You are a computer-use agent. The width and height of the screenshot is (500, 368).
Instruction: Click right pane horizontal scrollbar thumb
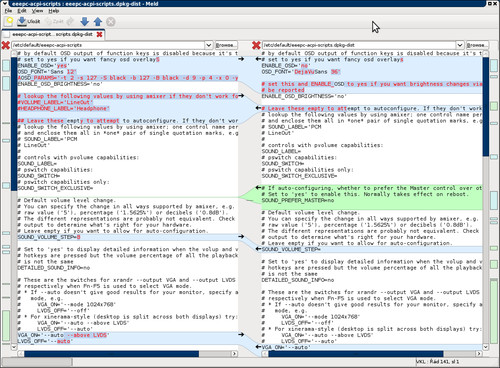(x=356, y=354)
